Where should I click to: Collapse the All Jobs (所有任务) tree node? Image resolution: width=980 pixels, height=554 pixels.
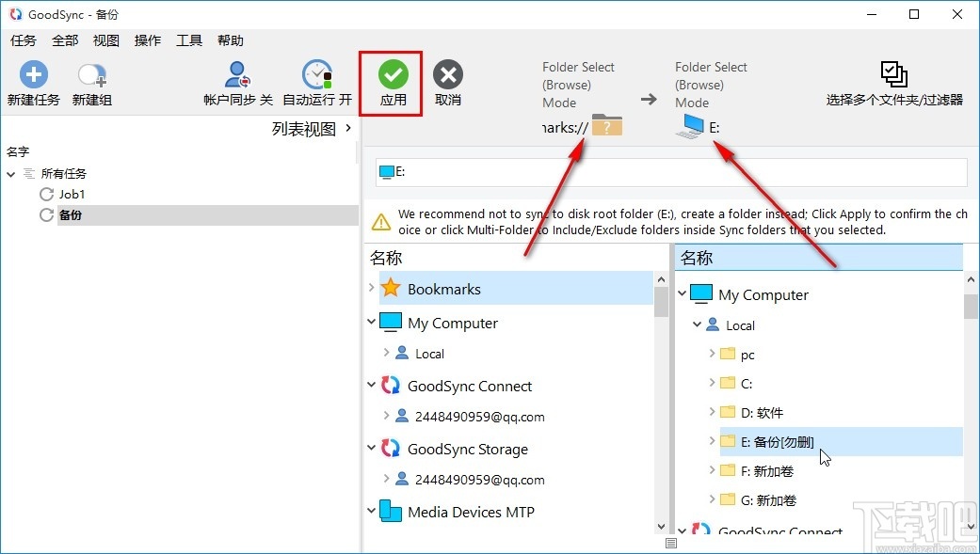click(11, 174)
